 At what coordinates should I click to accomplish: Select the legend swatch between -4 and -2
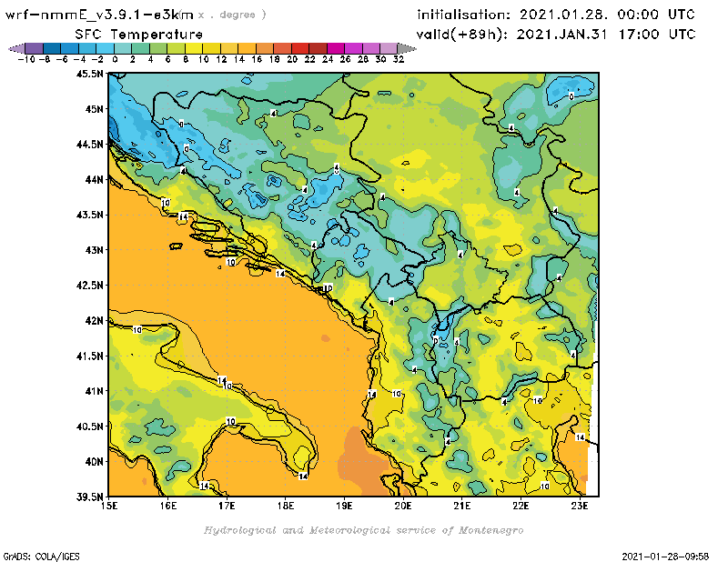[x=86, y=48]
